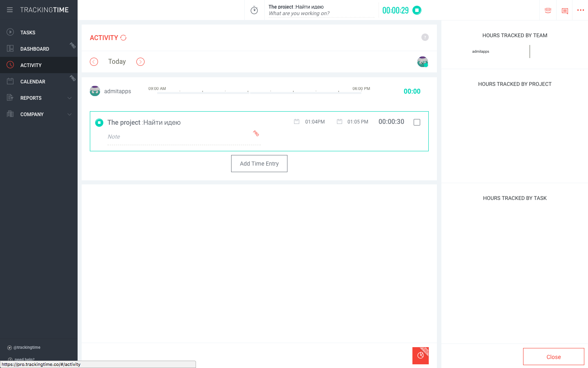Click the admitapps total 00:00
The height and width of the screenshot is (368, 588).
(412, 91)
